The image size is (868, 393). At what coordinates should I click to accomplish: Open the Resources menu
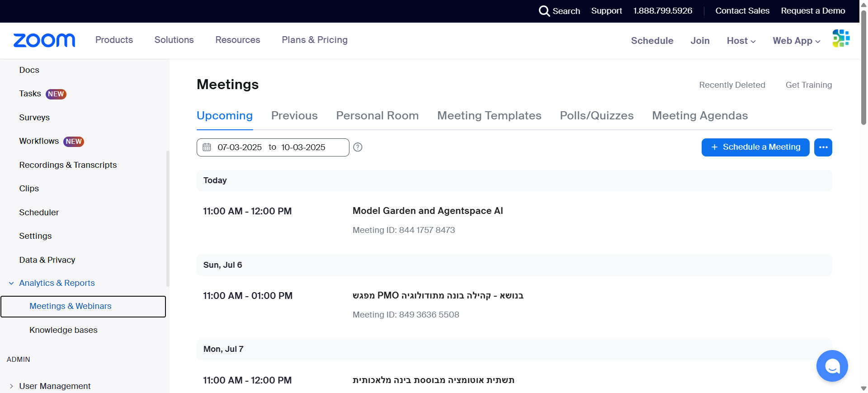click(238, 40)
